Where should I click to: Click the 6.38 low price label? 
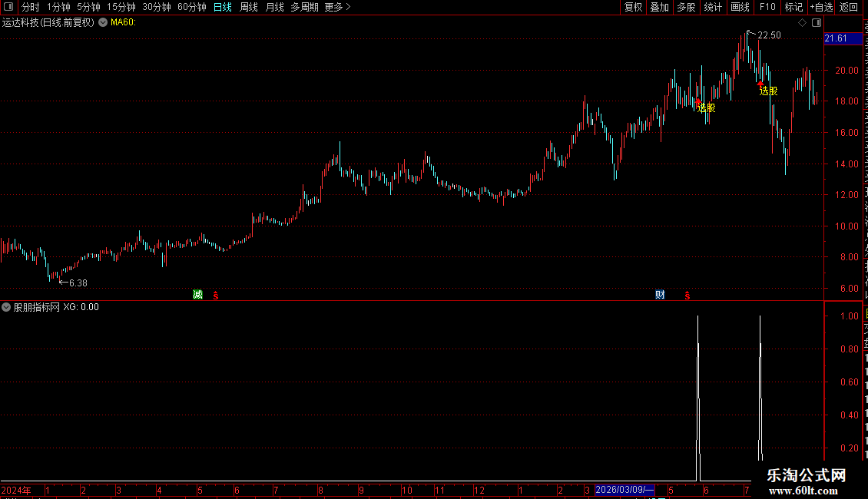[x=78, y=283]
